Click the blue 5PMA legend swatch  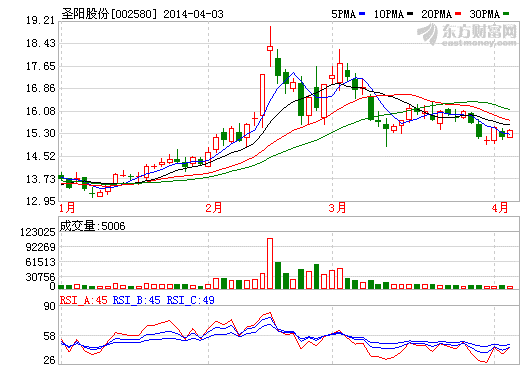[x=362, y=14]
